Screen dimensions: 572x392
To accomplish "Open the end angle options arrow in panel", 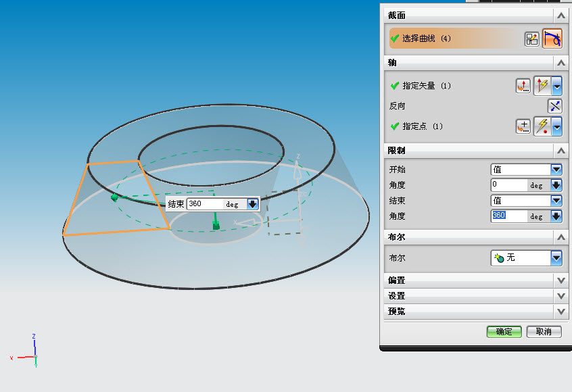I will click(x=556, y=216).
